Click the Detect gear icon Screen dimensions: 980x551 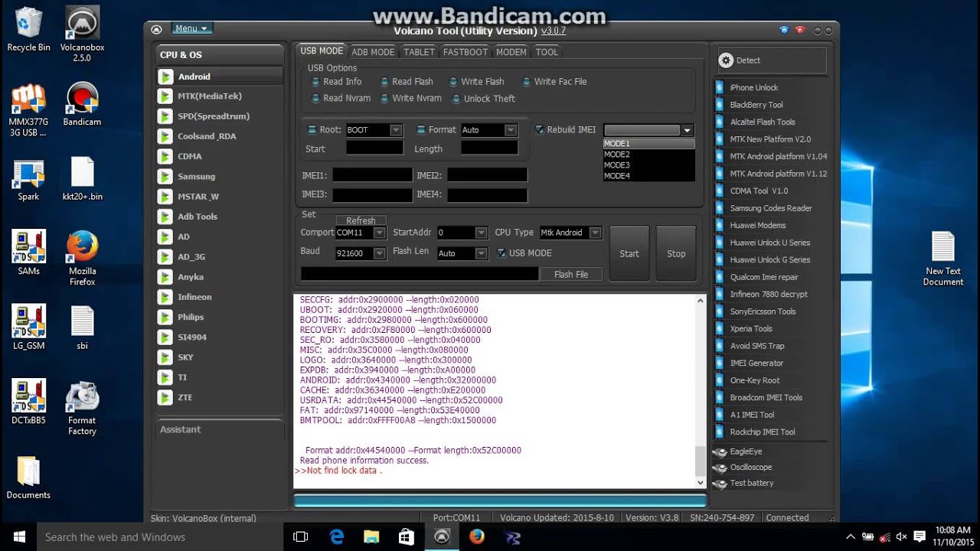point(726,60)
